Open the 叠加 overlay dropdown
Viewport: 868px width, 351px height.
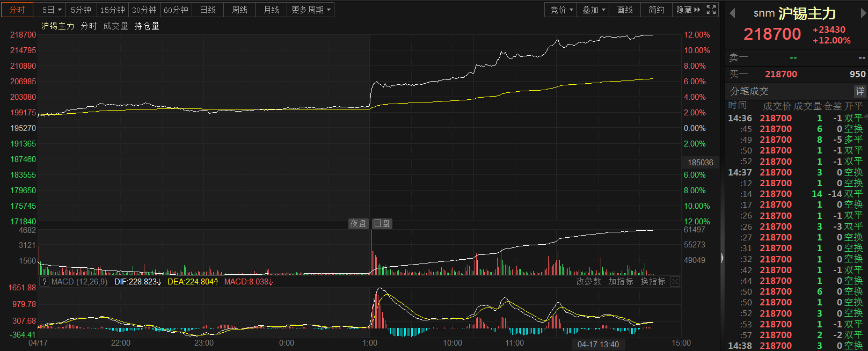[x=593, y=10]
